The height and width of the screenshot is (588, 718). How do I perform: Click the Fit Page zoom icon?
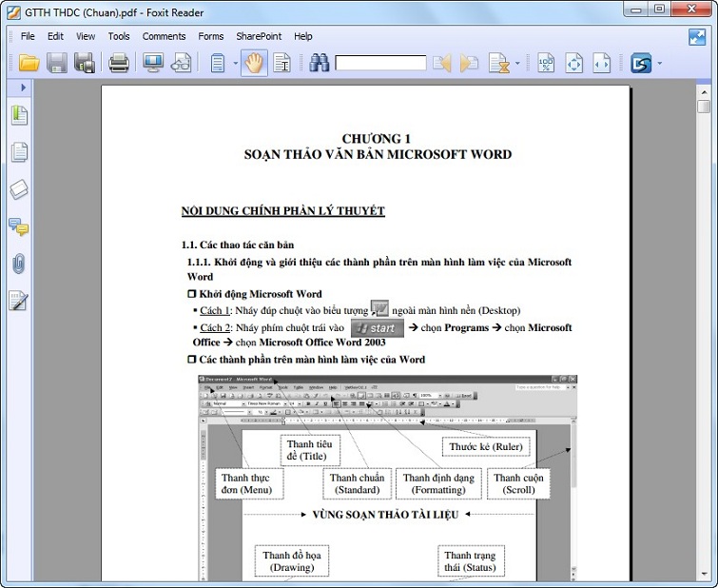pyautogui.click(x=573, y=64)
